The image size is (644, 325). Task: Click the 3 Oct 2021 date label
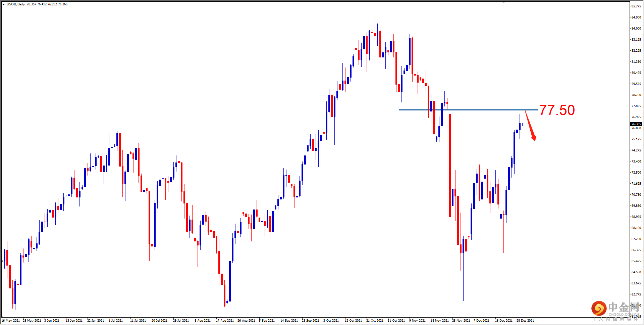click(331, 321)
